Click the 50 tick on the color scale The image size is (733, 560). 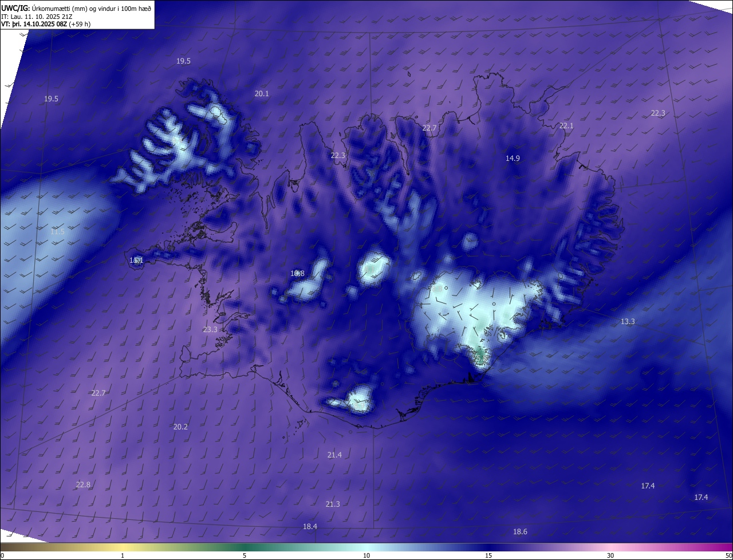pos(728,555)
